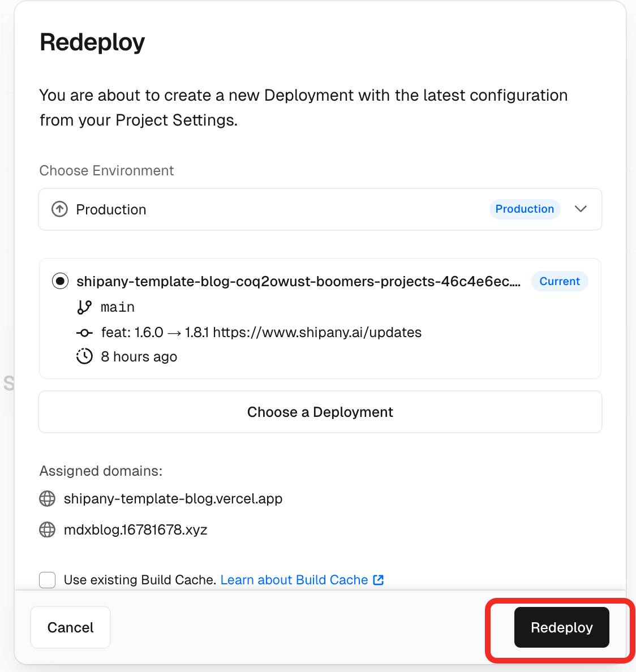Open the Learn about Build Cache link
This screenshot has width=636, height=672.
click(x=294, y=580)
